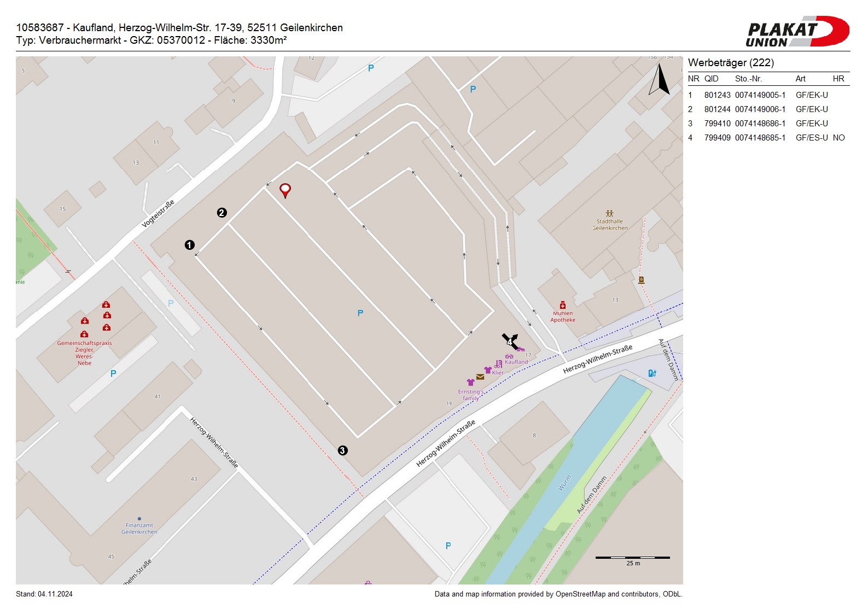
Task: Select billboard marker number 1 on map
Action: (x=190, y=245)
